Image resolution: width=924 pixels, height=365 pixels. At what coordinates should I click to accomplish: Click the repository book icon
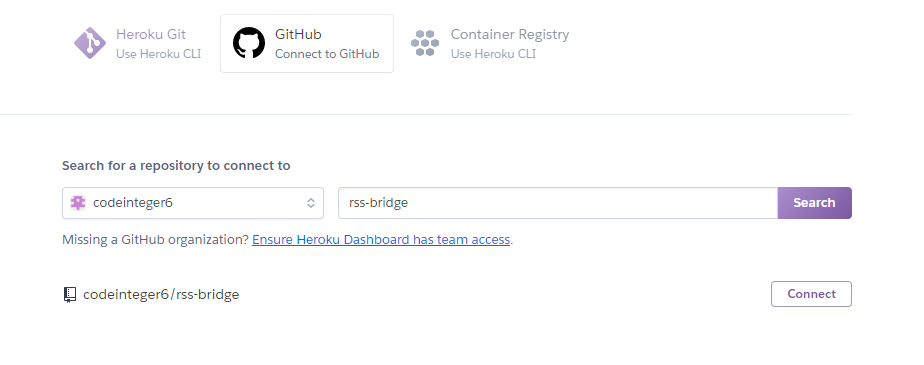(x=70, y=294)
